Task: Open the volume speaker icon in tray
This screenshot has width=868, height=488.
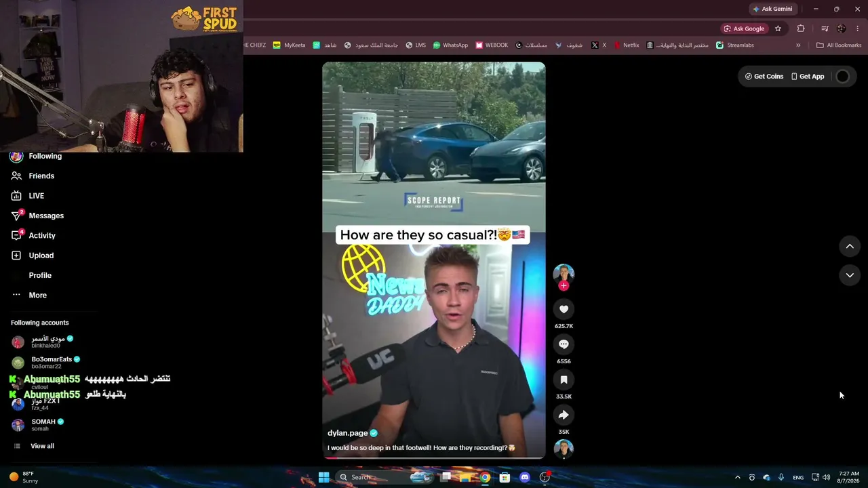Action: pyautogui.click(x=826, y=477)
